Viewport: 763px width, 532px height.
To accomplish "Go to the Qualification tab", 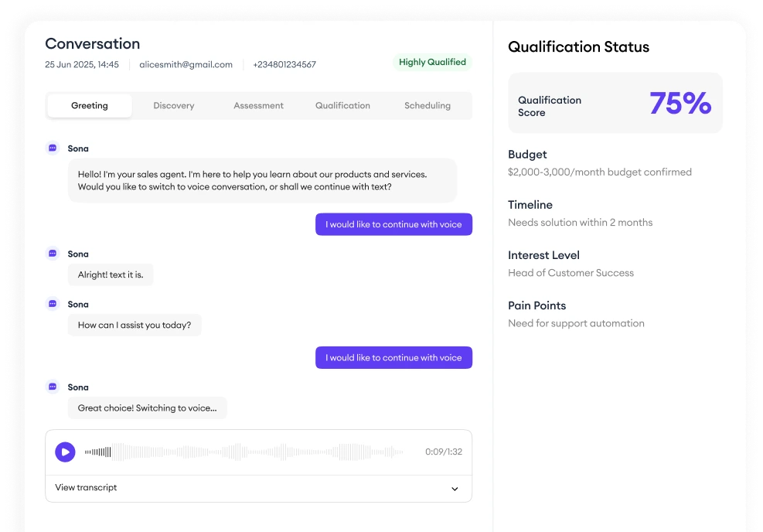I will pos(342,106).
